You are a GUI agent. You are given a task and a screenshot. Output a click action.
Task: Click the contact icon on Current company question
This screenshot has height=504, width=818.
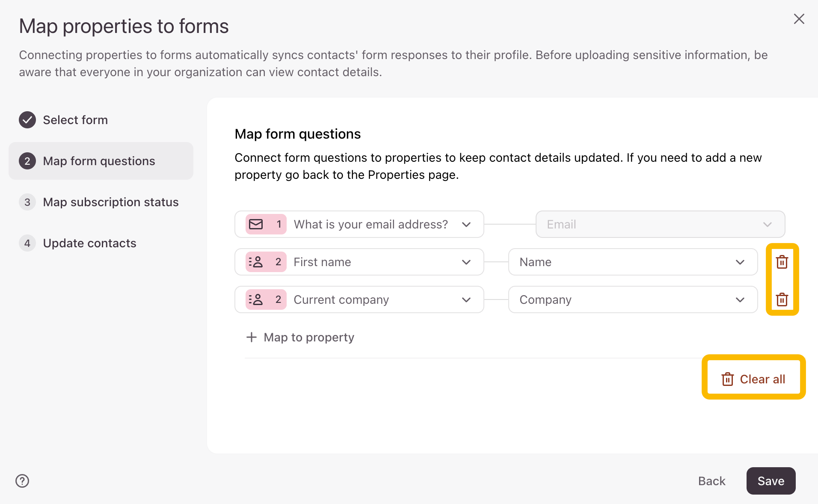256,299
